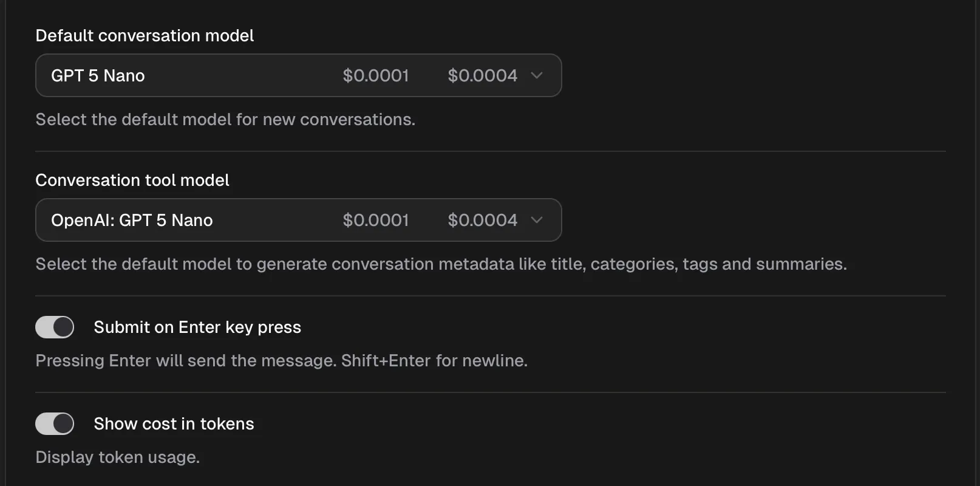Click the 'Default conversation model' heading

pos(145,36)
